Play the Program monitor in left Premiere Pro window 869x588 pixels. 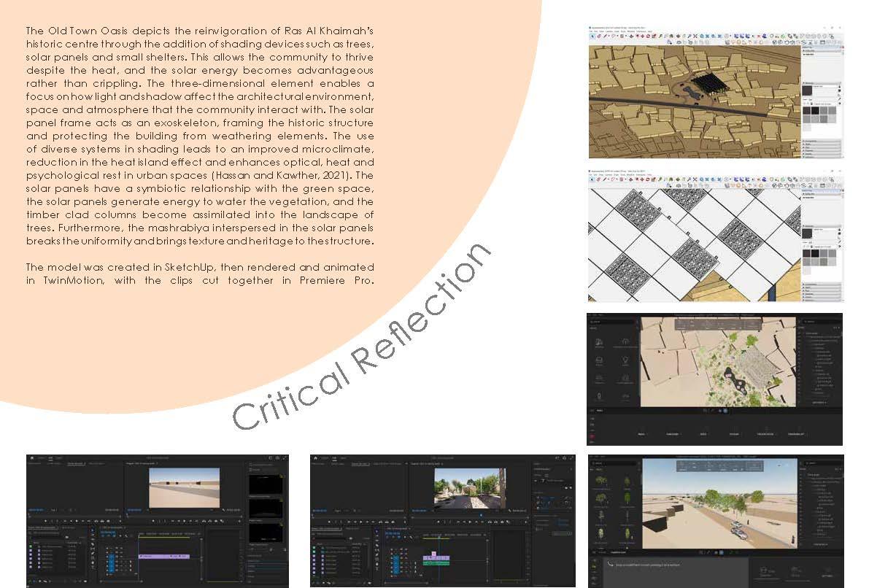185,521
